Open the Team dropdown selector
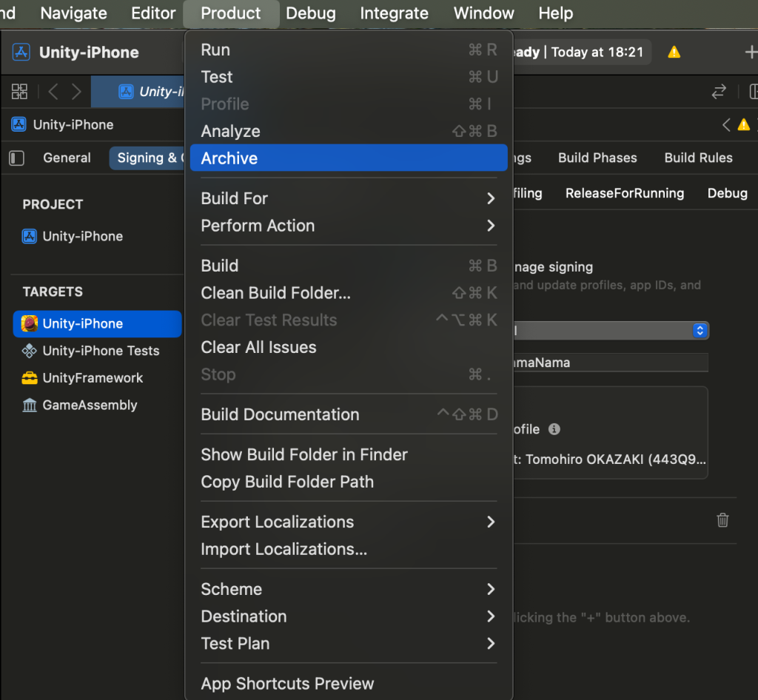This screenshot has height=700, width=758. [x=611, y=331]
